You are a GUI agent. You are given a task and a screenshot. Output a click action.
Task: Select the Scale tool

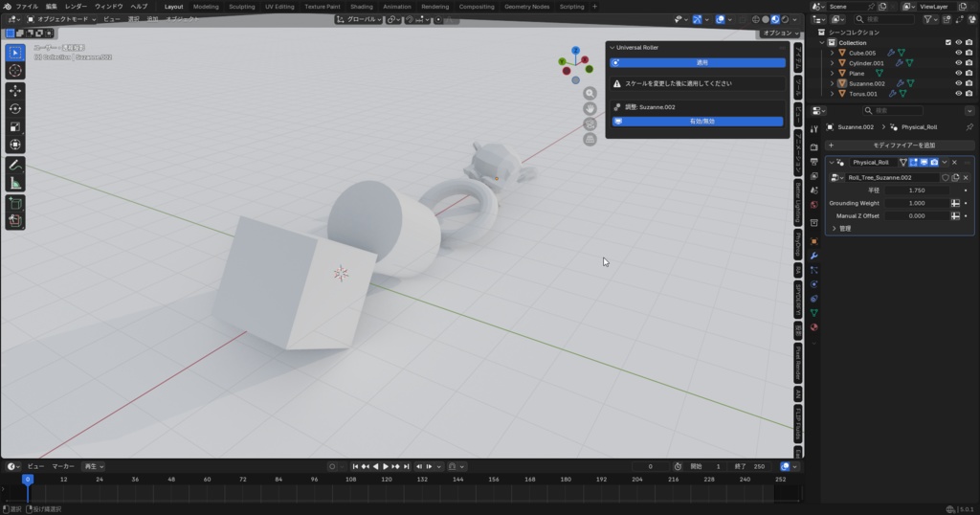15,127
